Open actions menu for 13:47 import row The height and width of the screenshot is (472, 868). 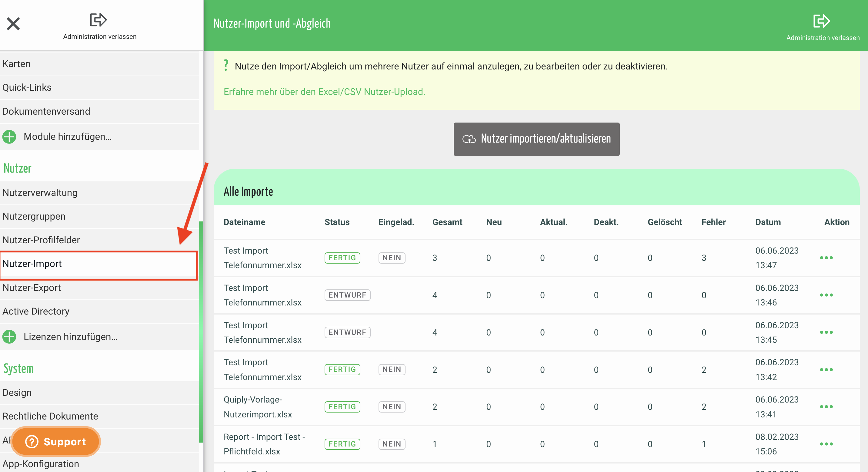tap(826, 258)
